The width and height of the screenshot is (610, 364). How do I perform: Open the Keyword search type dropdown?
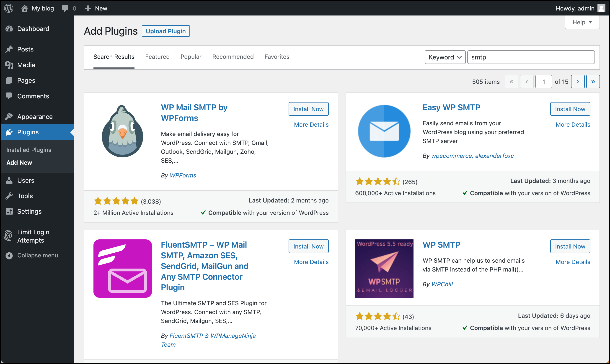tap(445, 57)
